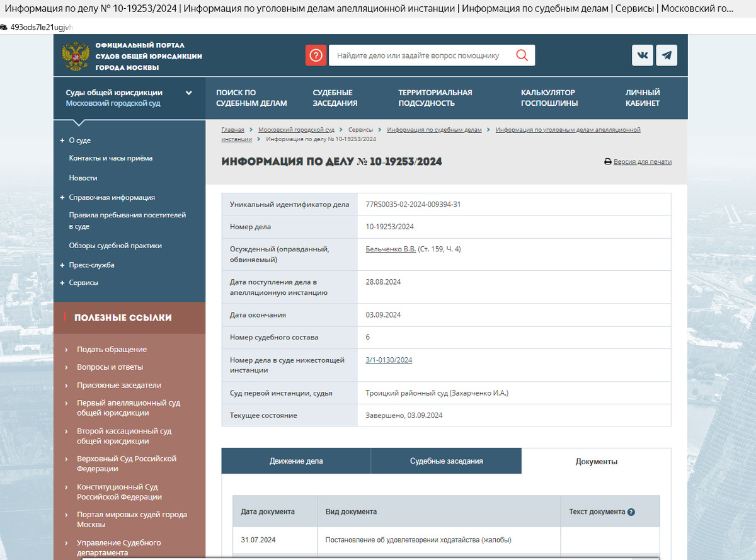Click Информация по судебным делам breadcrumb link
The image size is (756, 560).
[434, 130]
